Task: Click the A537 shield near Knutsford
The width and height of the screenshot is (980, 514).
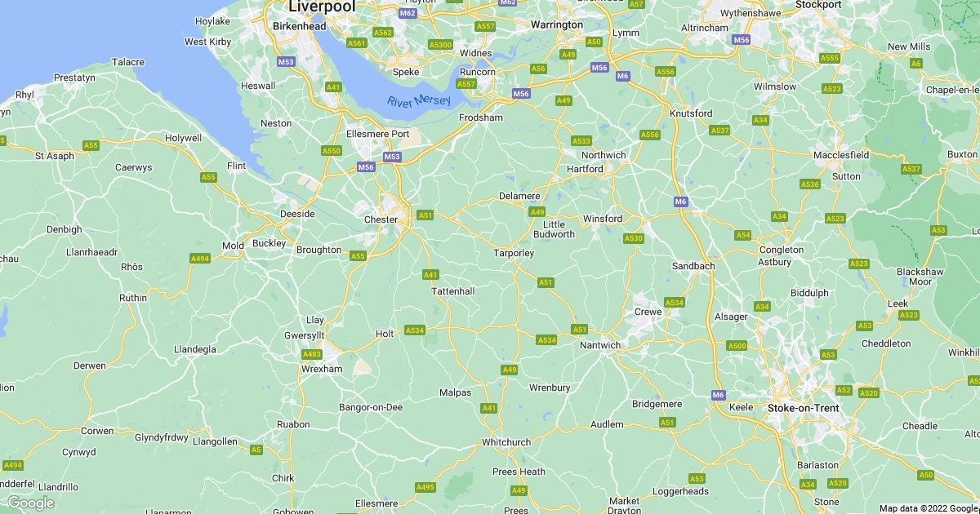Action: (x=719, y=131)
